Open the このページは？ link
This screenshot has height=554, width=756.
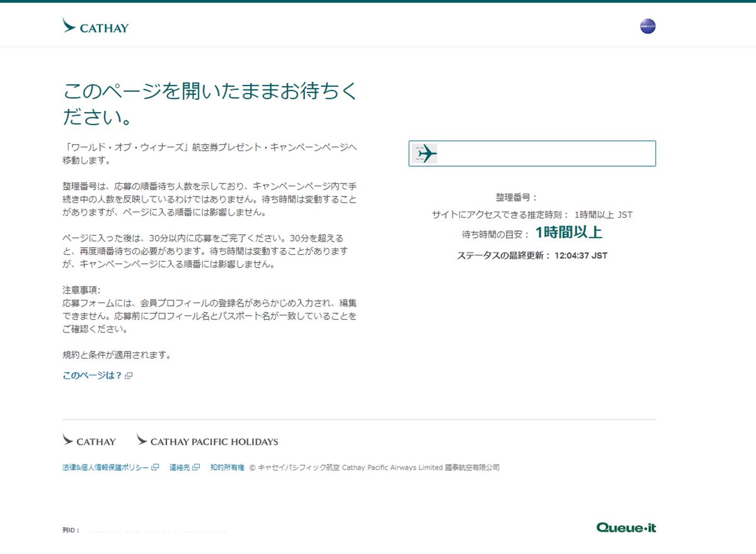tap(92, 376)
